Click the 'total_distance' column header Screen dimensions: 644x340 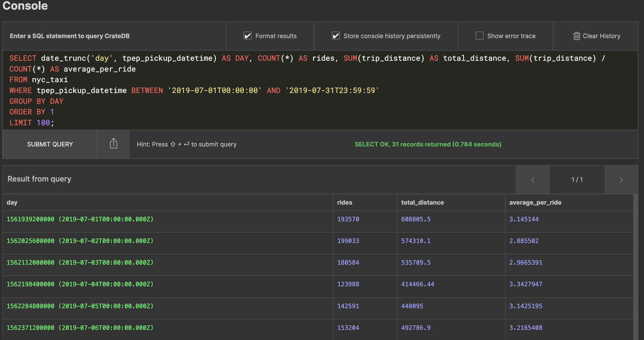(422, 202)
